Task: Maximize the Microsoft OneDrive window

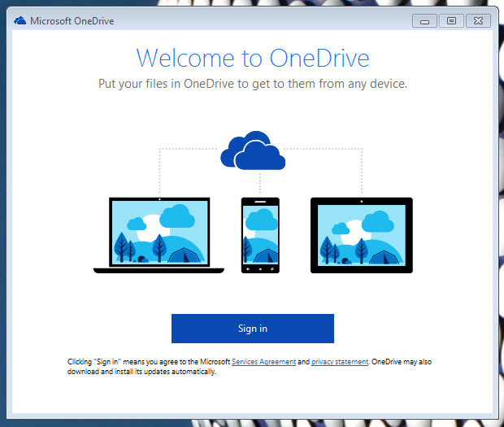Action: coord(451,21)
